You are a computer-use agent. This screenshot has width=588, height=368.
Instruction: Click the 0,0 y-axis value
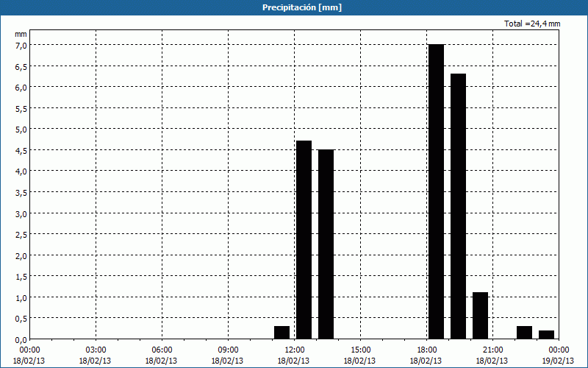coord(21,339)
